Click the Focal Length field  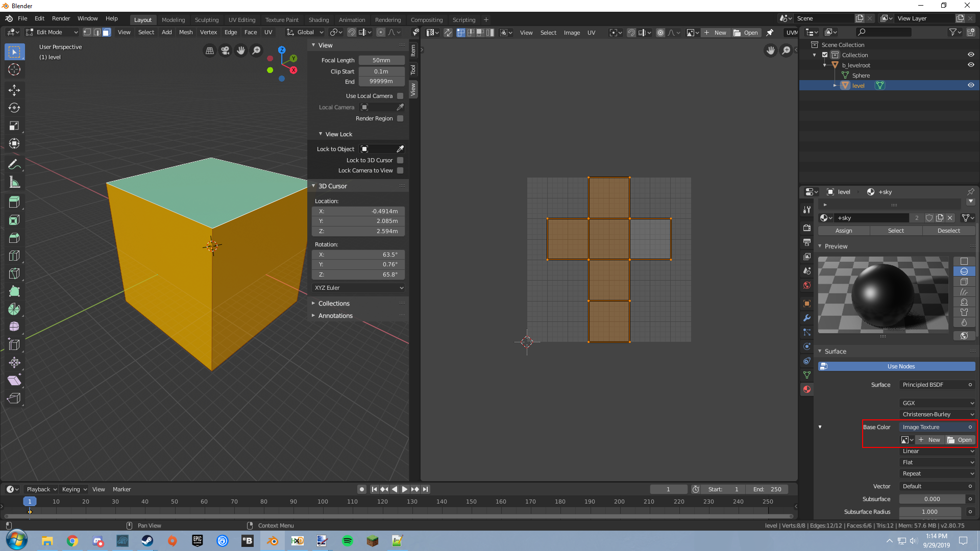click(381, 60)
